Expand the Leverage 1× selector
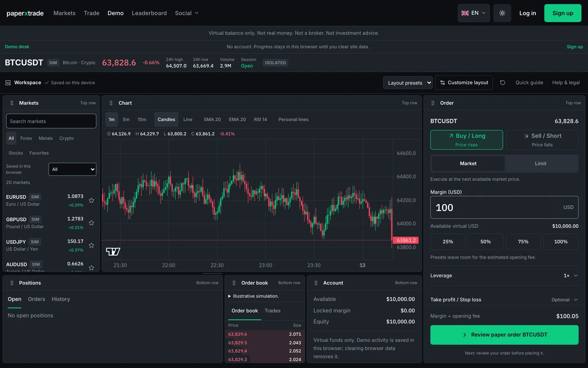Viewport: 588px width, 368px height. [x=504, y=276]
